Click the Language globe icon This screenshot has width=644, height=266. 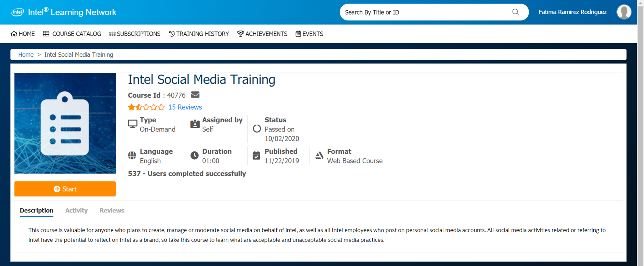coord(132,156)
